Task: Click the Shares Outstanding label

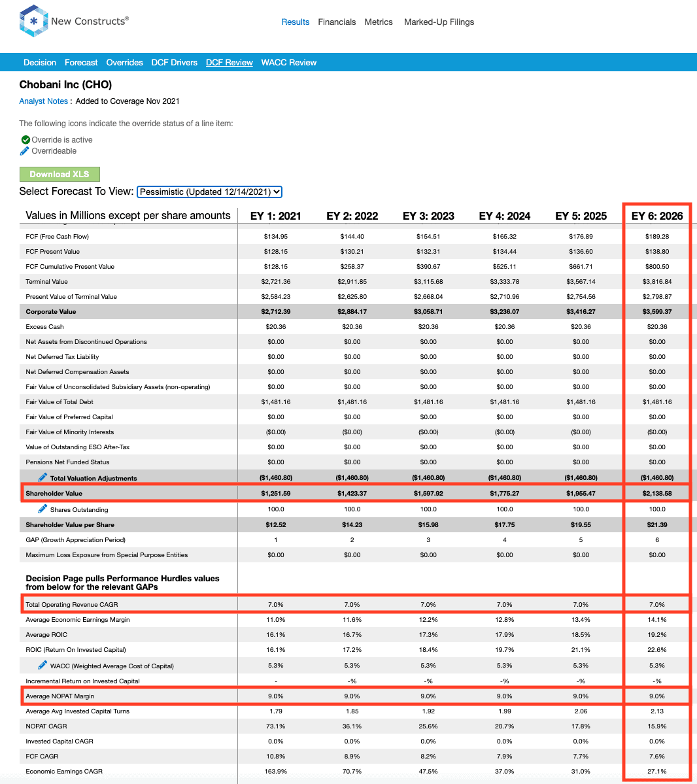Action: [x=79, y=509]
